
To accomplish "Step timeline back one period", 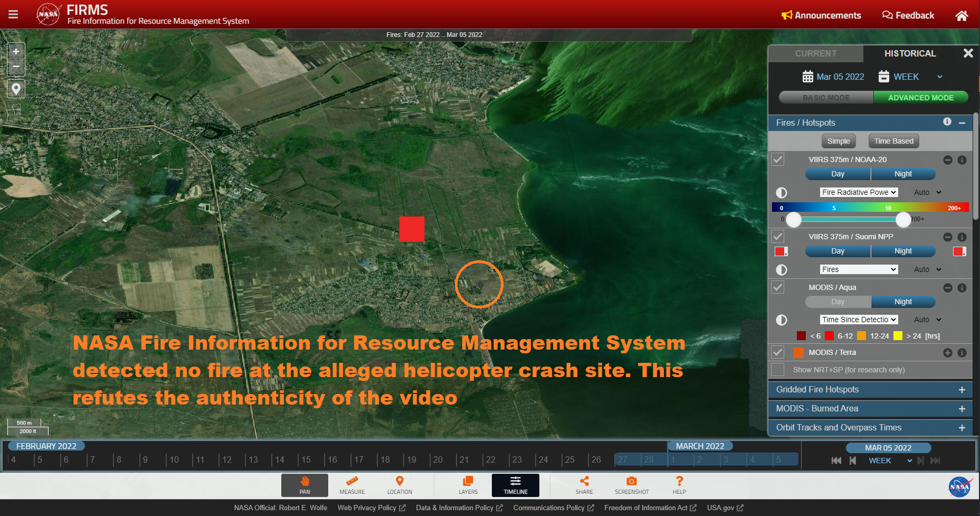I will (x=853, y=461).
